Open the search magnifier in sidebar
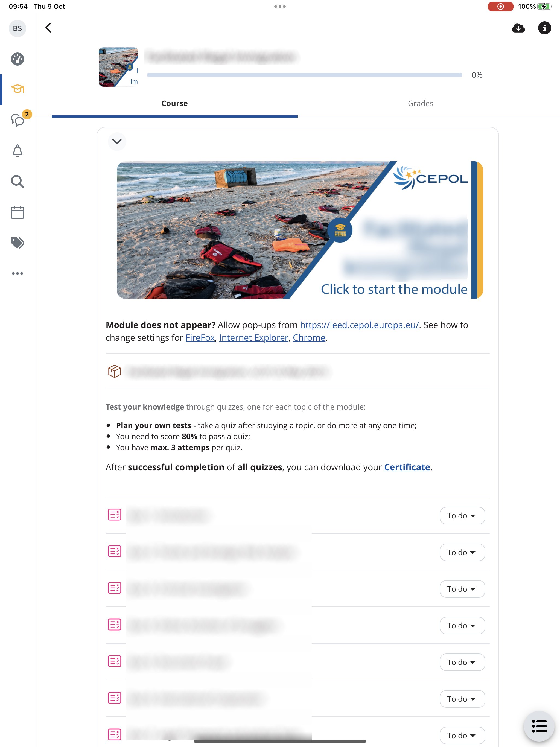The width and height of the screenshot is (560, 747). click(x=17, y=181)
